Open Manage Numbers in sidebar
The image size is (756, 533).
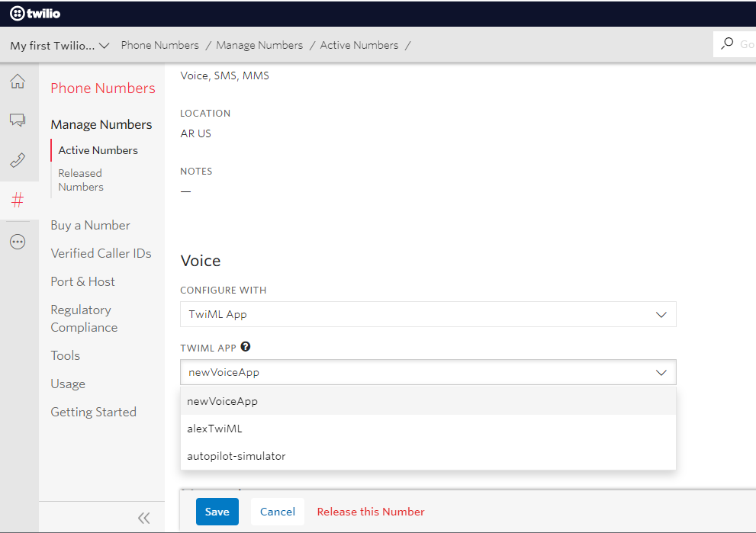101,124
